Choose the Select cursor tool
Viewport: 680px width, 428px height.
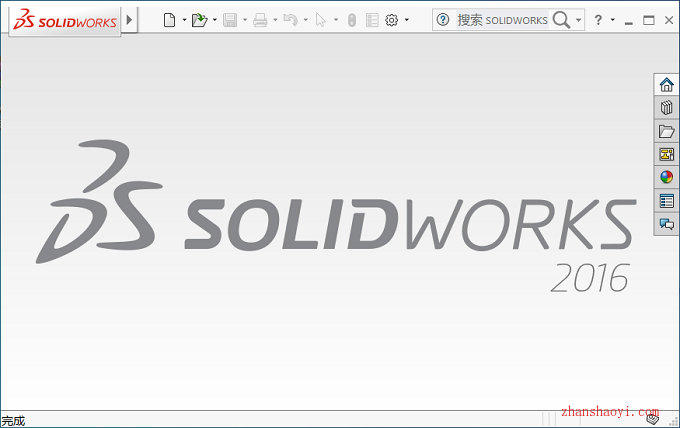click(321, 20)
